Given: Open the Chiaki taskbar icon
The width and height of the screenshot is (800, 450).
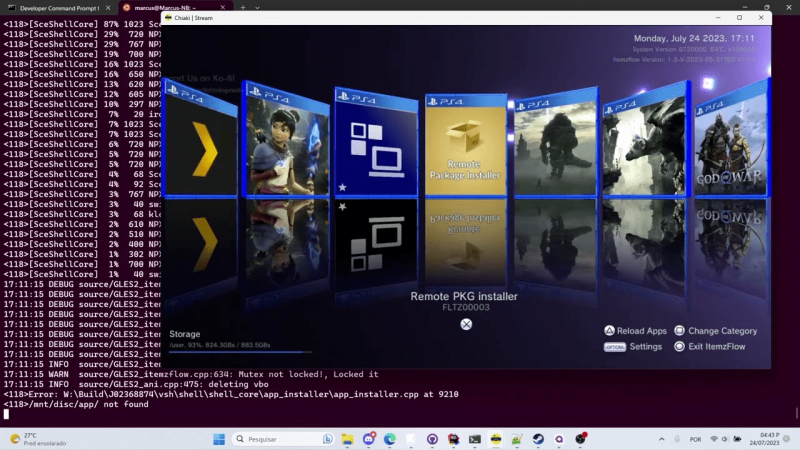Looking at the screenshot, I should tap(496, 439).
